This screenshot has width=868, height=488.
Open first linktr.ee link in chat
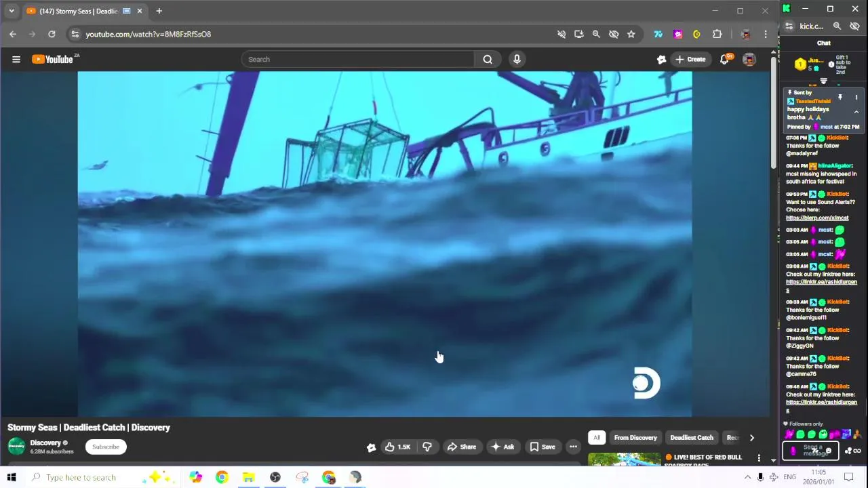(821, 285)
